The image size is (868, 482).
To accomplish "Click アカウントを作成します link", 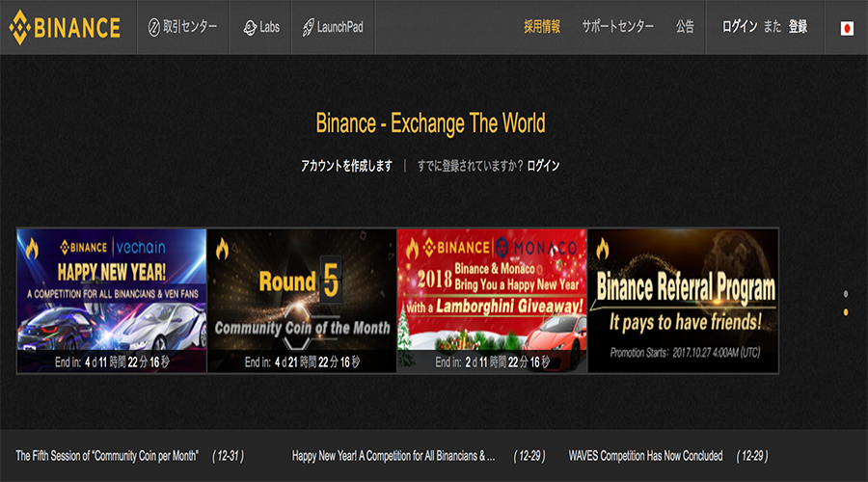I will [x=346, y=166].
